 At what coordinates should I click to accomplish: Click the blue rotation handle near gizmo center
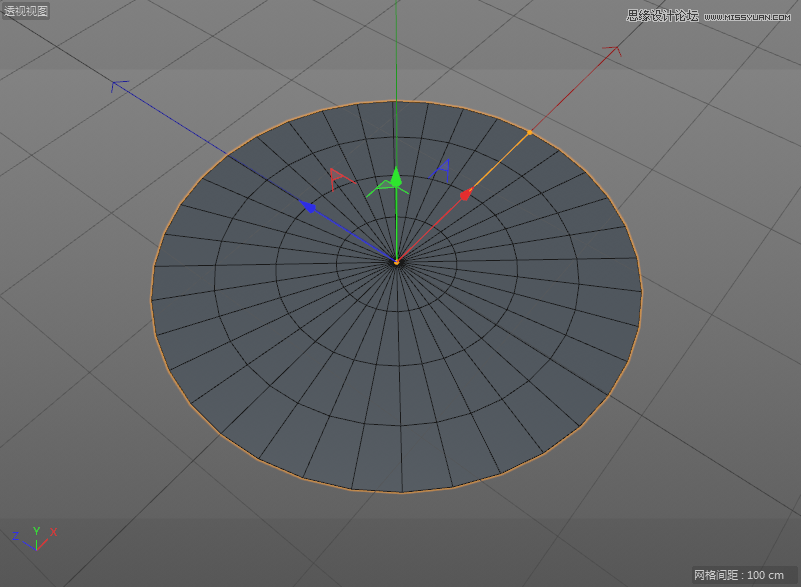point(442,169)
